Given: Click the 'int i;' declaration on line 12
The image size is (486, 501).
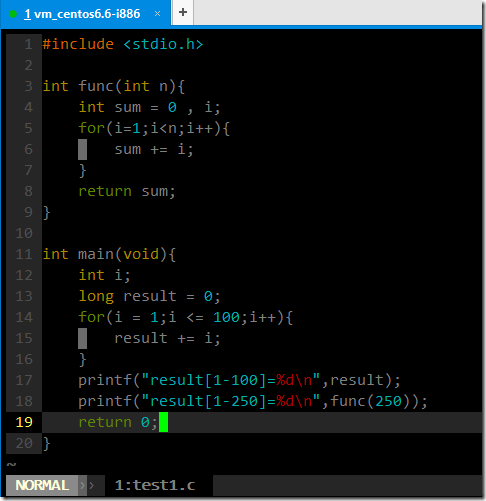Looking at the screenshot, I should 104,275.
